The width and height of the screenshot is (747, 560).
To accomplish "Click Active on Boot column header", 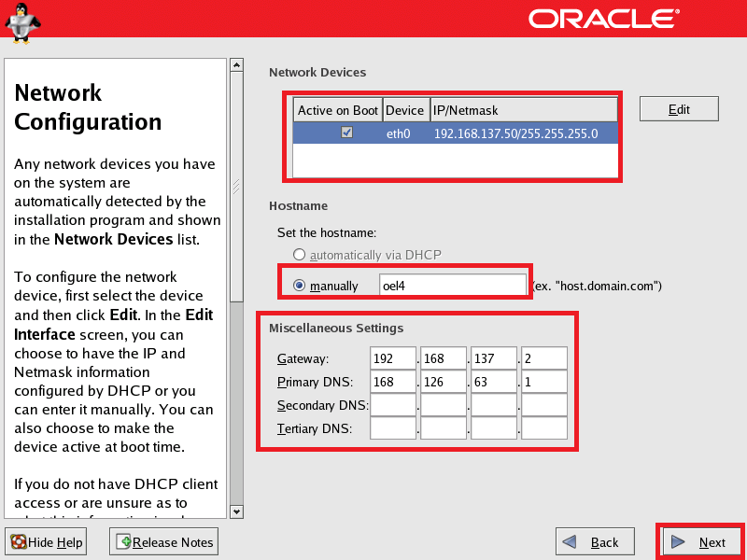I will click(x=338, y=110).
